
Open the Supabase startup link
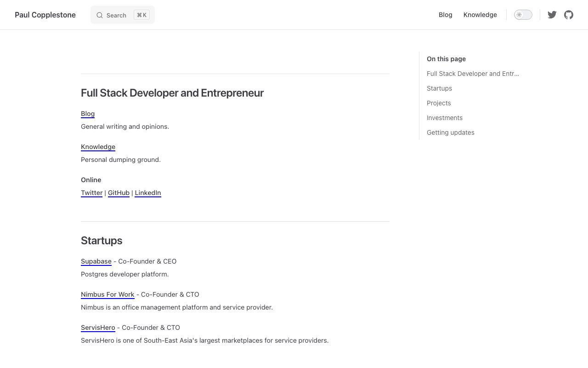96,261
